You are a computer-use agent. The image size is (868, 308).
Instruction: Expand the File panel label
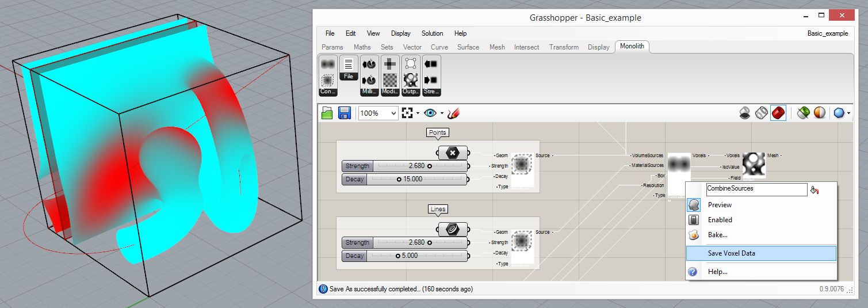pyautogui.click(x=349, y=76)
